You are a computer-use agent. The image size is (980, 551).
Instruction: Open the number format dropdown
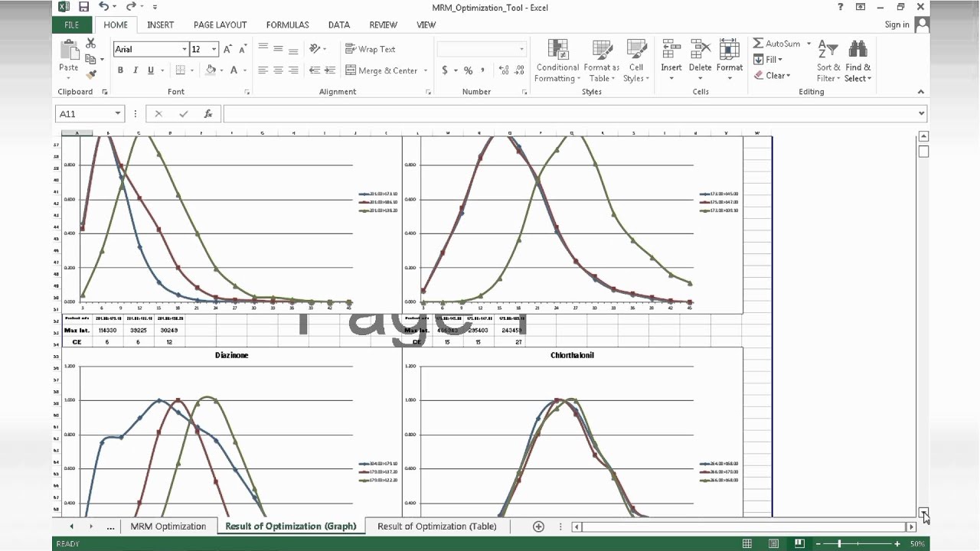click(x=521, y=49)
